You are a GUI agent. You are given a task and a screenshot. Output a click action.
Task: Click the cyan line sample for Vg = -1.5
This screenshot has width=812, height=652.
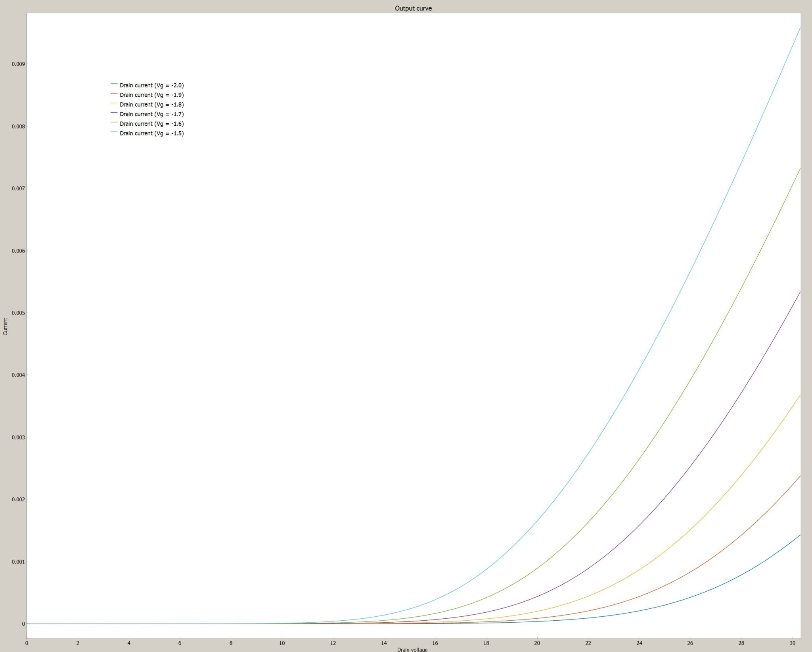(114, 132)
